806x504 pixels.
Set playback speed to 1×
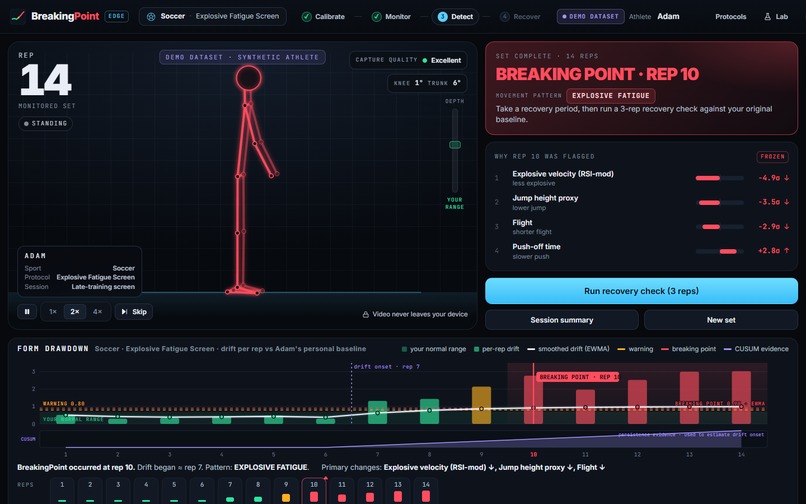click(x=52, y=312)
